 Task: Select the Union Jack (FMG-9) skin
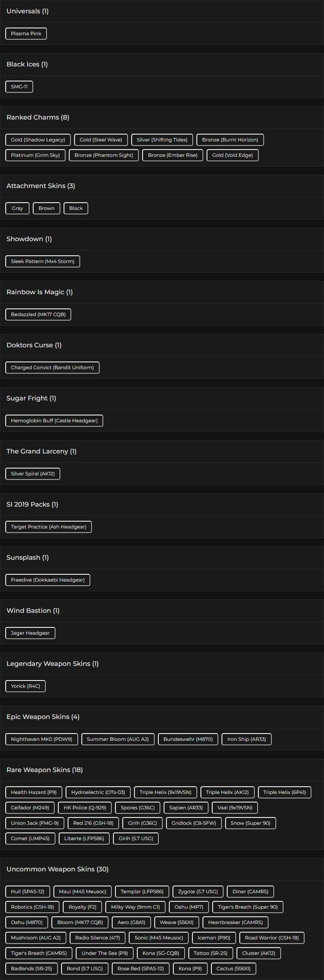pyautogui.click(x=35, y=823)
